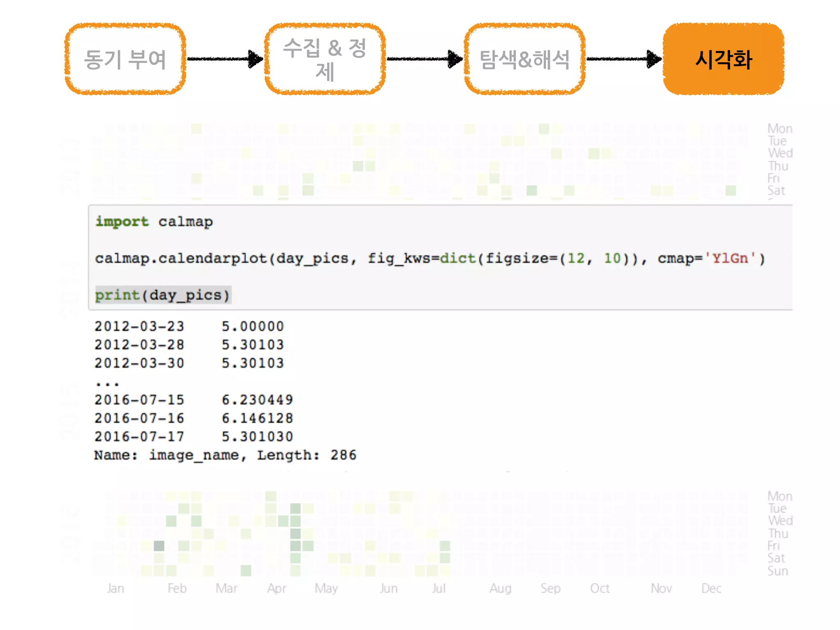Image resolution: width=840 pixels, height=630 pixels.
Task: Click the Name: image_name Length line
Action: click(x=225, y=455)
